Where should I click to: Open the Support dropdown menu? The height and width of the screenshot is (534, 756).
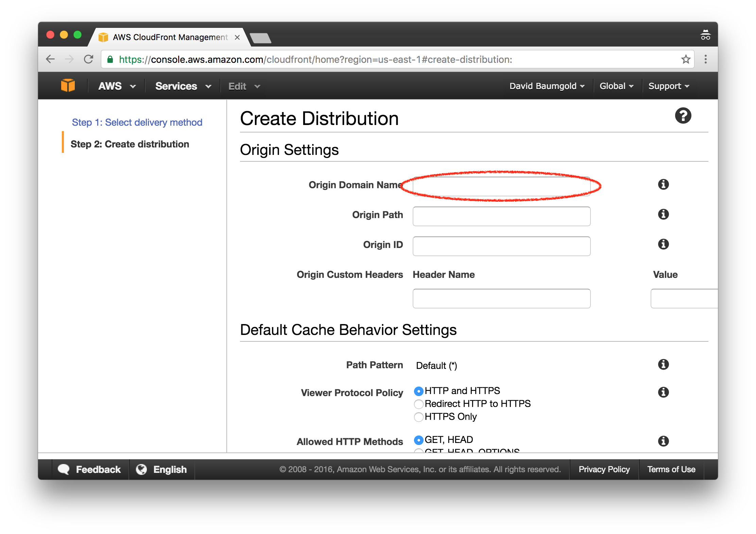click(669, 86)
